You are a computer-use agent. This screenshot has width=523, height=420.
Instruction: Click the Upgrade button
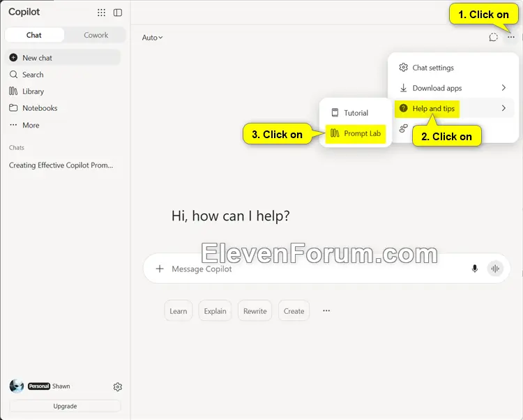(x=65, y=406)
